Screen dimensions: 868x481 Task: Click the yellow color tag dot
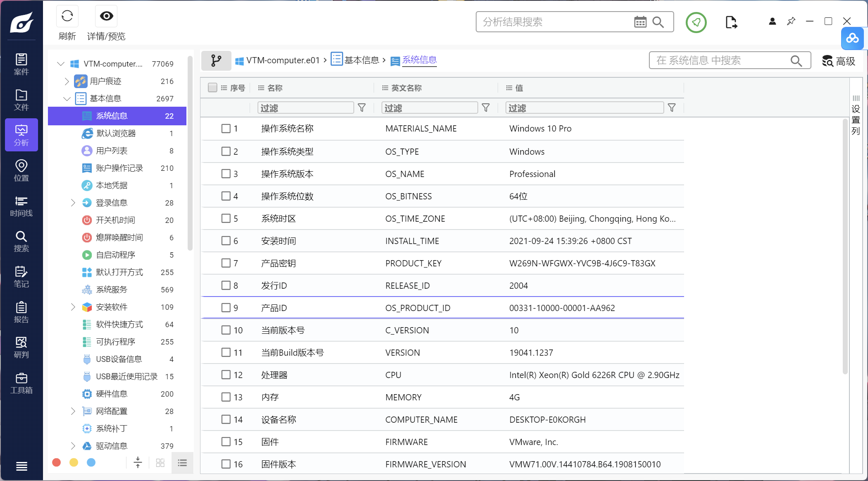(x=74, y=462)
